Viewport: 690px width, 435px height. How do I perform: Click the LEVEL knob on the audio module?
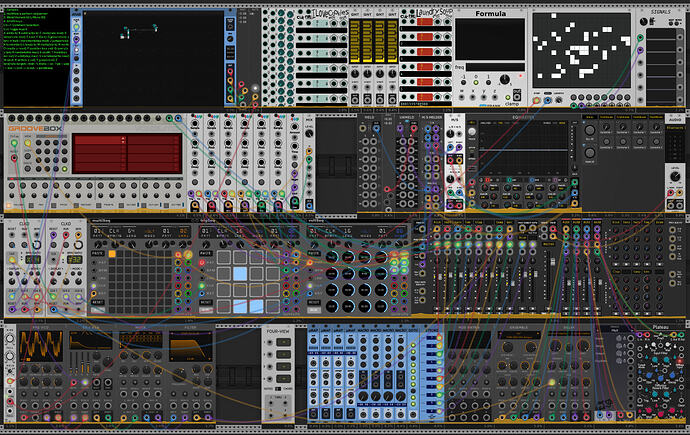pyautogui.click(x=675, y=177)
